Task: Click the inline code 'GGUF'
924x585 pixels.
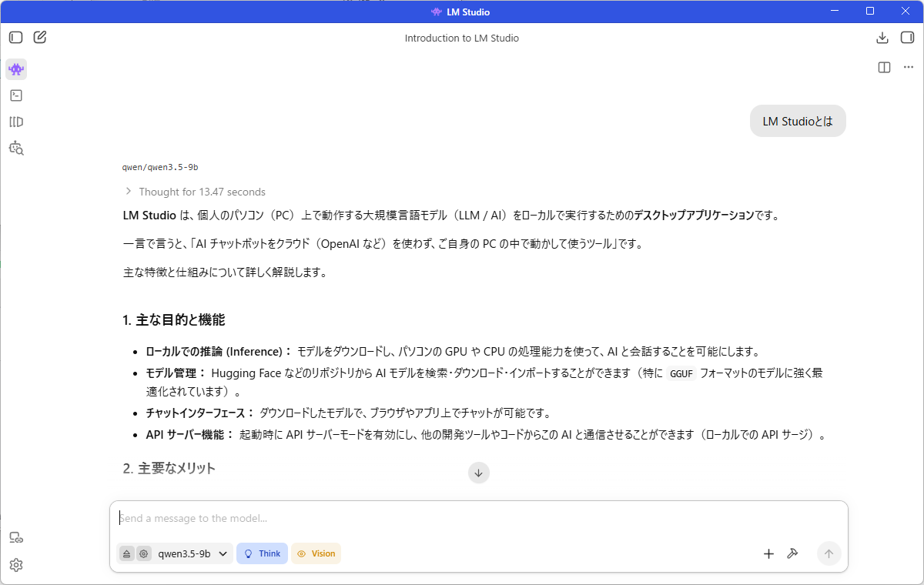Action: click(681, 373)
